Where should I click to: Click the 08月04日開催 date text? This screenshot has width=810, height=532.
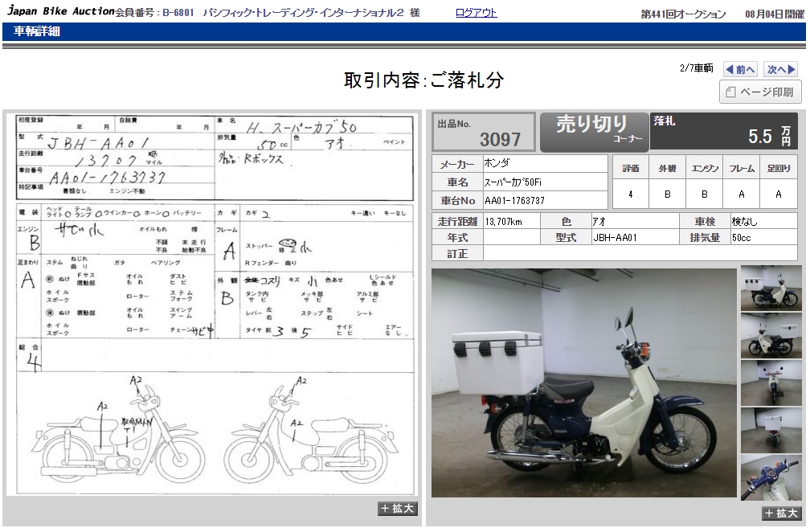click(775, 14)
